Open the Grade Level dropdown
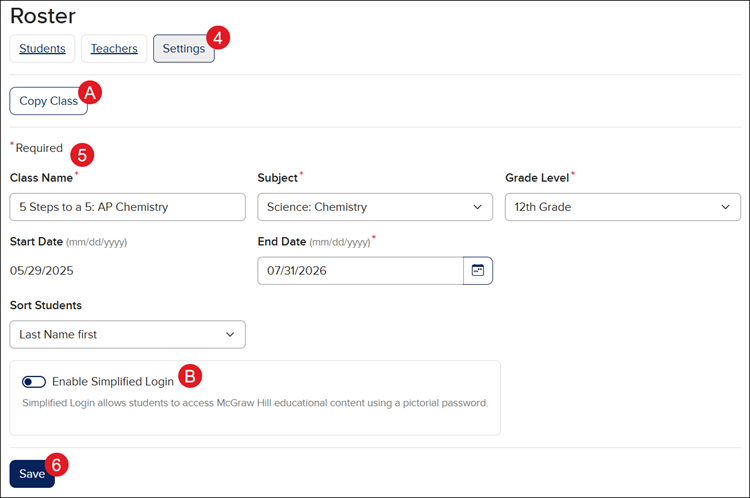 (x=622, y=207)
